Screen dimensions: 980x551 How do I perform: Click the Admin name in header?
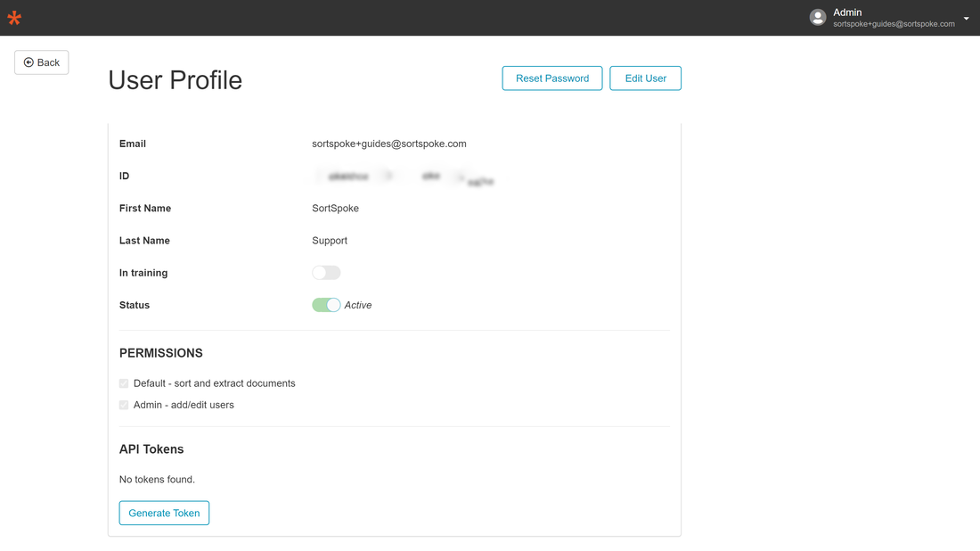847,12
